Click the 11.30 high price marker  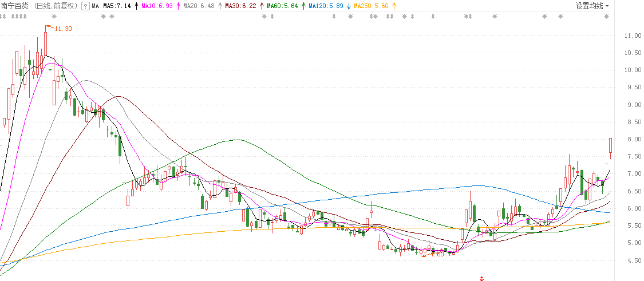tap(62, 29)
